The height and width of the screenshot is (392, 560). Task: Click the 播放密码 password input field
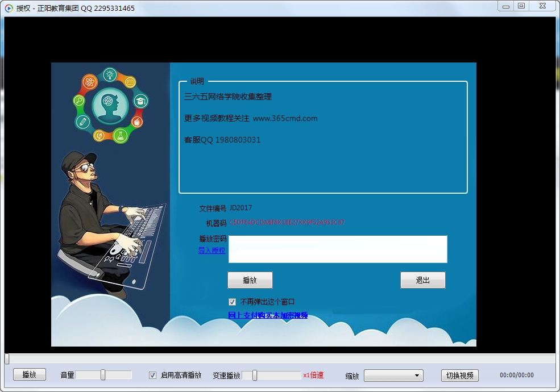[338, 249]
